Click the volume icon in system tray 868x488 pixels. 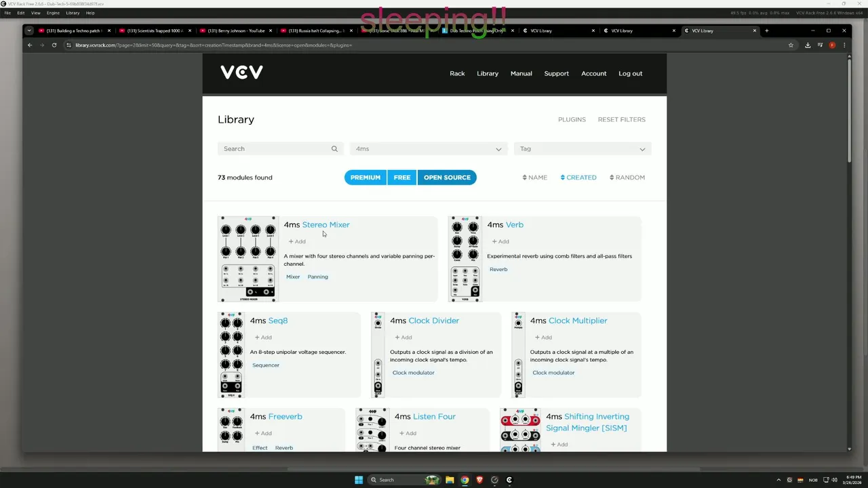pyautogui.click(x=834, y=480)
